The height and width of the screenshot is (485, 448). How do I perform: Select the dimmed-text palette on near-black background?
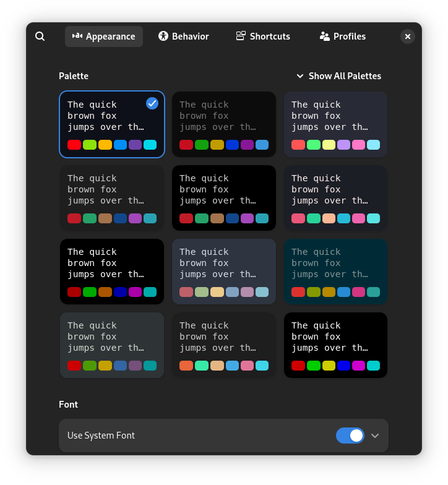point(224,124)
